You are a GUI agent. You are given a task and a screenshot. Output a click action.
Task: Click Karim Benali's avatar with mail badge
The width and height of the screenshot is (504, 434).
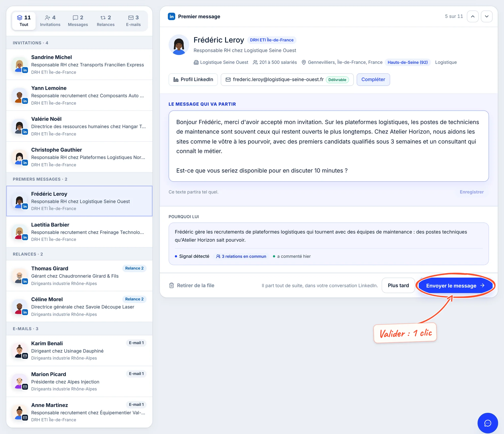pyautogui.click(x=20, y=351)
